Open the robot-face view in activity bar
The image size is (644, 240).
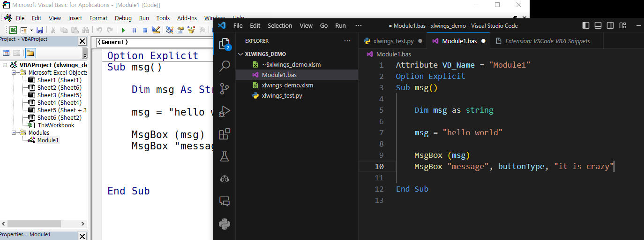[225, 179]
